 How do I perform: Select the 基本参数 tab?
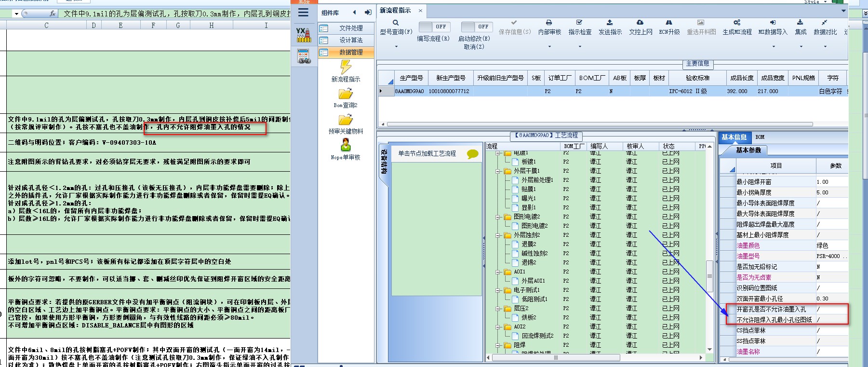tap(748, 150)
